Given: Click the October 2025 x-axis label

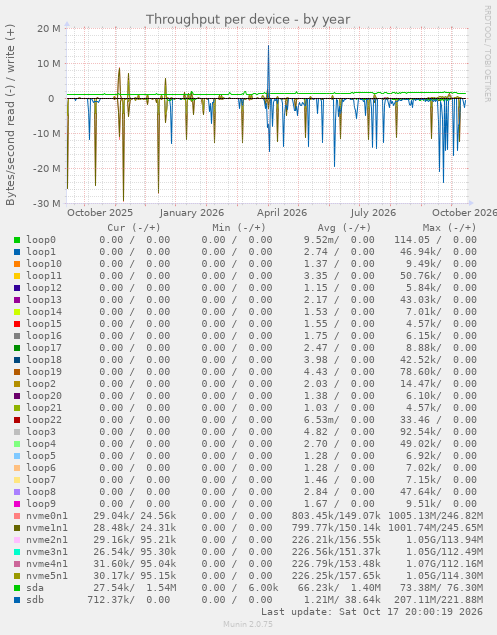Looking at the screenshot, I should [x=100, y=213].
